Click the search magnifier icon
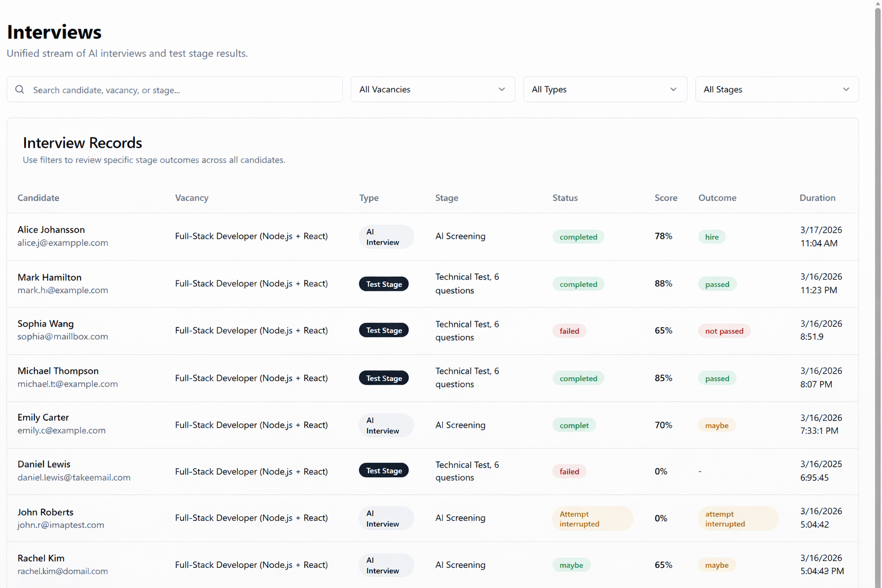 click(20, 90)
